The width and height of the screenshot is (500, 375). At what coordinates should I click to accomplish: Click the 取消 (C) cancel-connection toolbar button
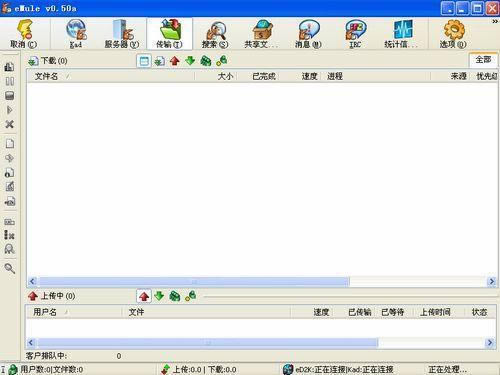24,34
